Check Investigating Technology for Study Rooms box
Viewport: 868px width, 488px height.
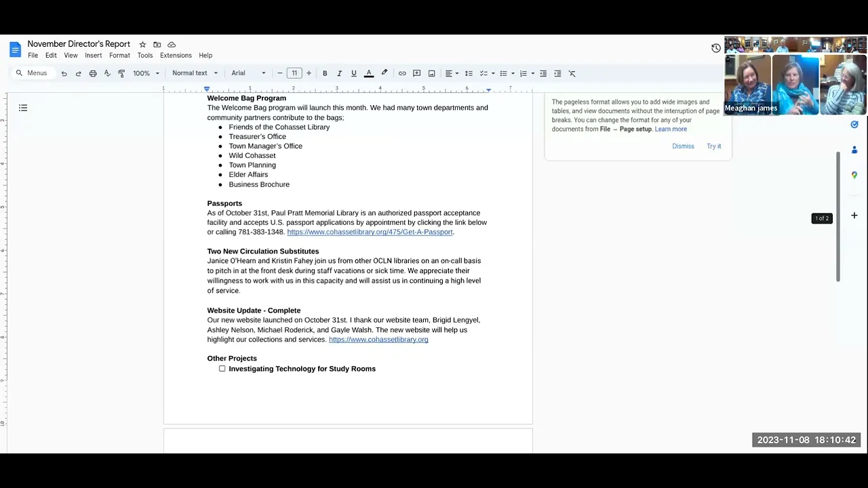(x=222, y=369)
